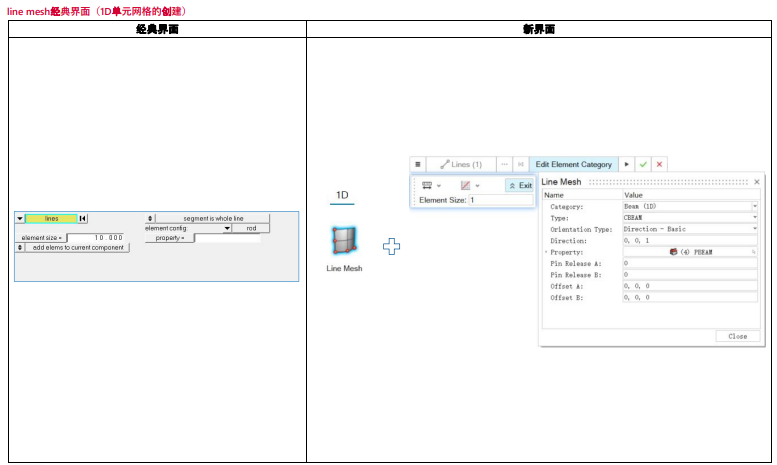Click the green checkmark apply icon
The image size is (777, 465).
[643, 164]
